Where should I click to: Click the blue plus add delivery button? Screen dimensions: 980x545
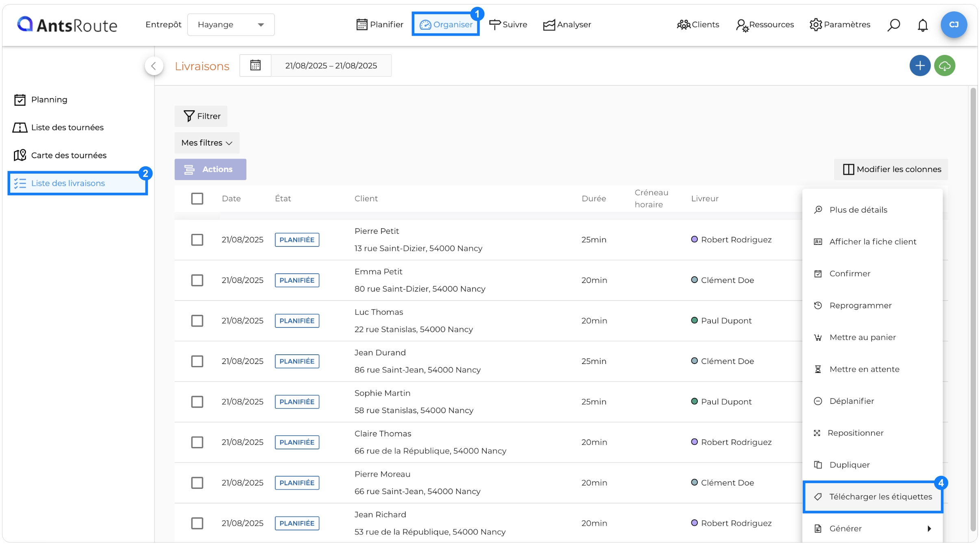coord(920,65)
